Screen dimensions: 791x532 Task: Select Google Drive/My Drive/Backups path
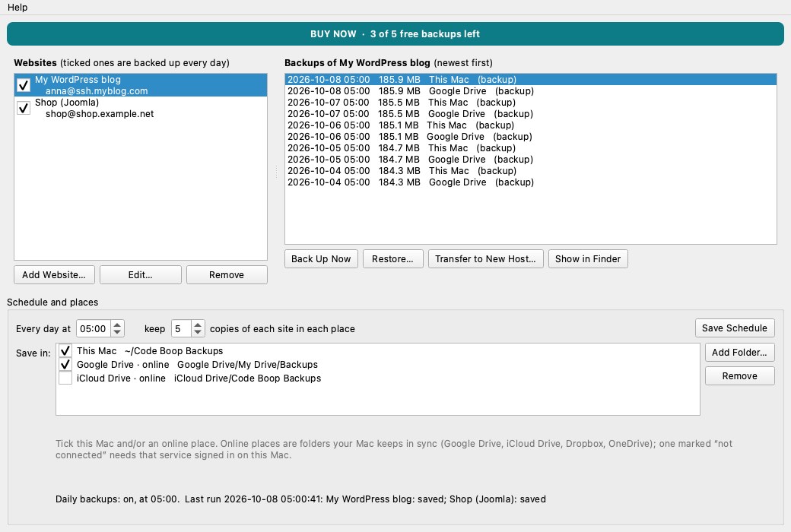point(248,365)
